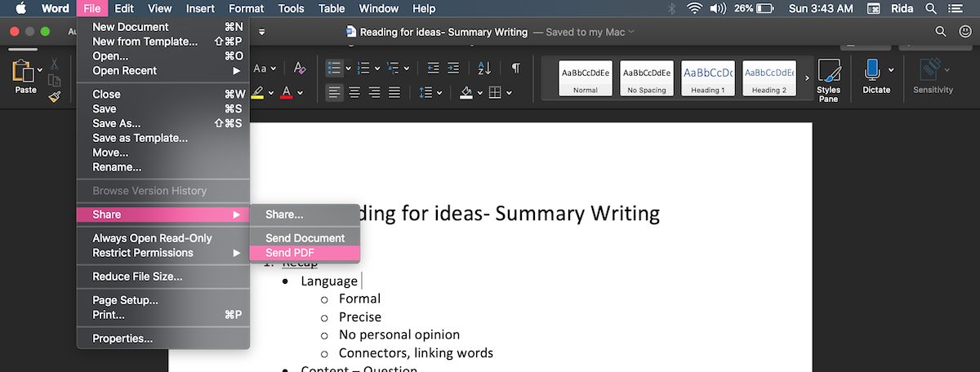The image size is (980, 372).
Task: Select Reduce File Size in File menu
Action: 137,277
